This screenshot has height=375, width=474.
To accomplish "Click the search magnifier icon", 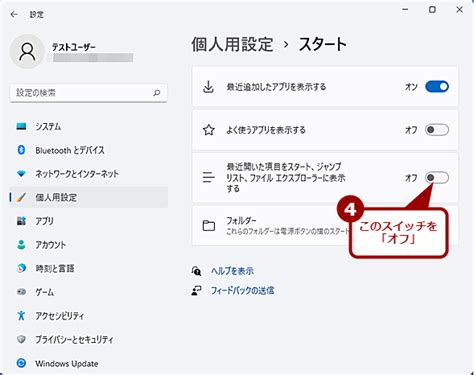I will coord(157,93).
